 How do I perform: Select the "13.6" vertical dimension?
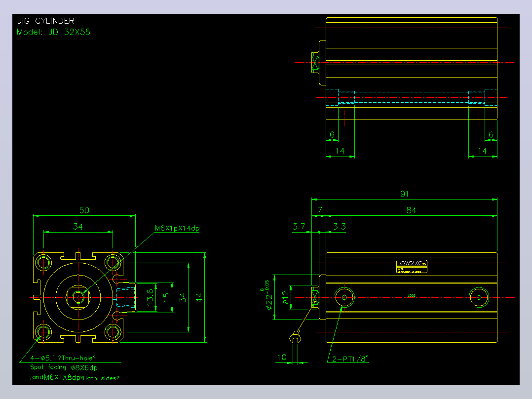[151, 297]
